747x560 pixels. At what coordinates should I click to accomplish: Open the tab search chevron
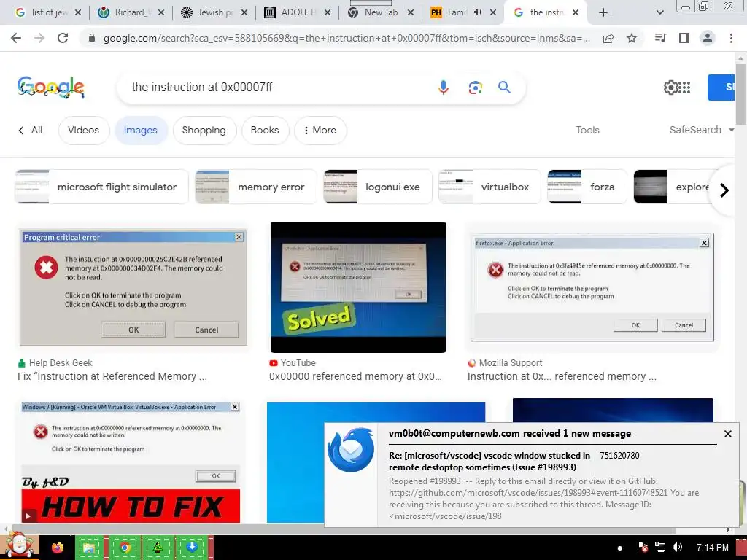[x=659, y=12]
